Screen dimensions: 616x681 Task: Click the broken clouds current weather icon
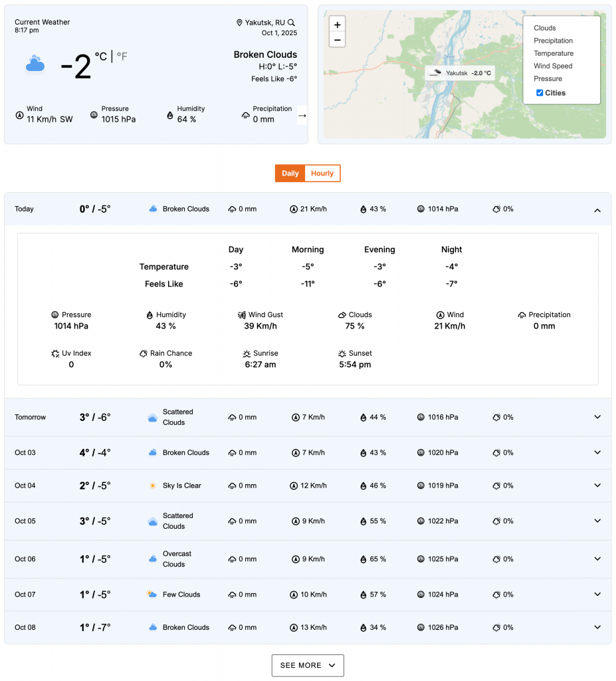(x=35, y=65)
